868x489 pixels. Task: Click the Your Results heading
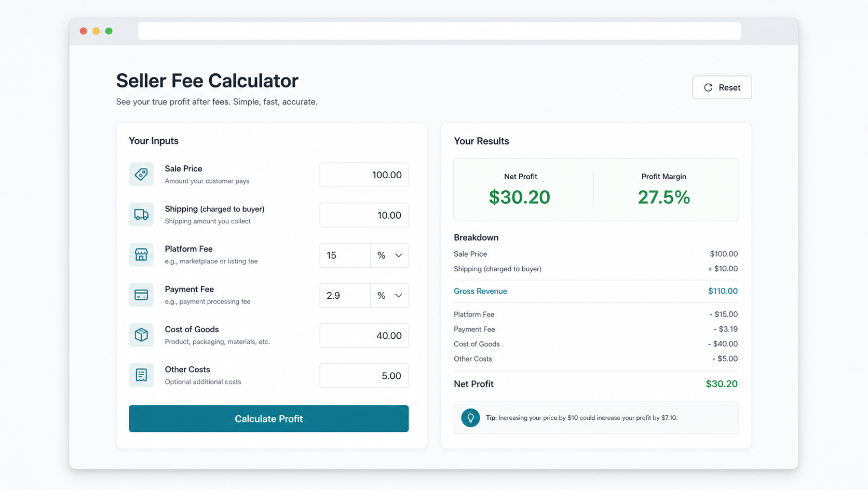coord(481,141)
